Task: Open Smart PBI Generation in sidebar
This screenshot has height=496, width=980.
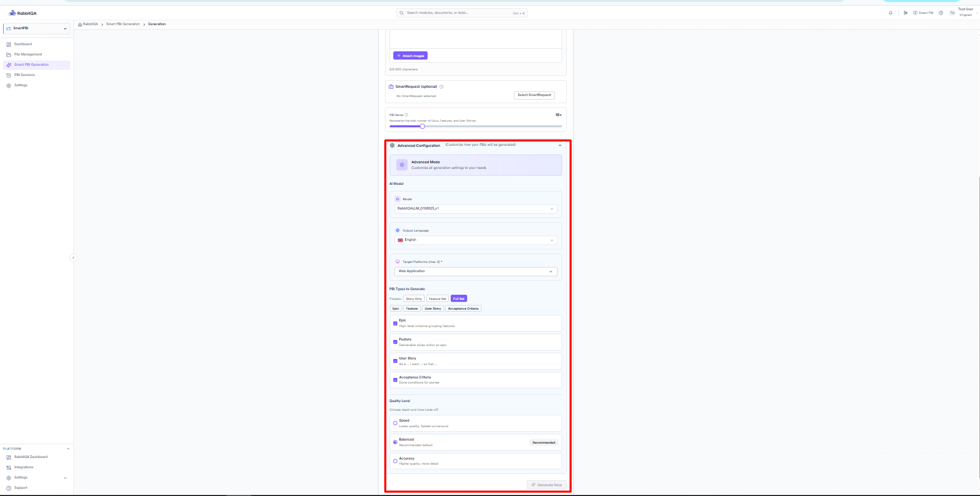Action: (36, 65)
